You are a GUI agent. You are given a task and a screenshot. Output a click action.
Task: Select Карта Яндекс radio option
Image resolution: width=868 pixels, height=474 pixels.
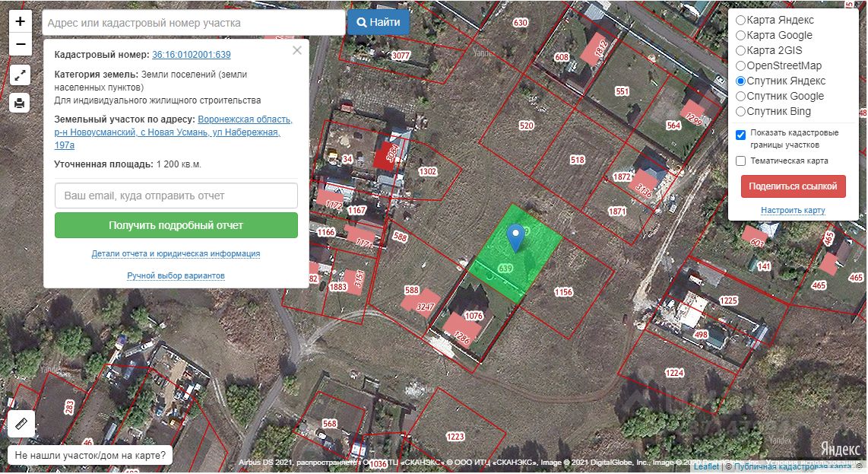[740, 20]
